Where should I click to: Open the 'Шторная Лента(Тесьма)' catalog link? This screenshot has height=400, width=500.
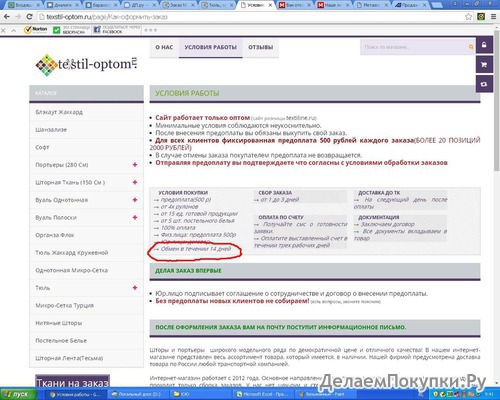click(x=69, y=358)
